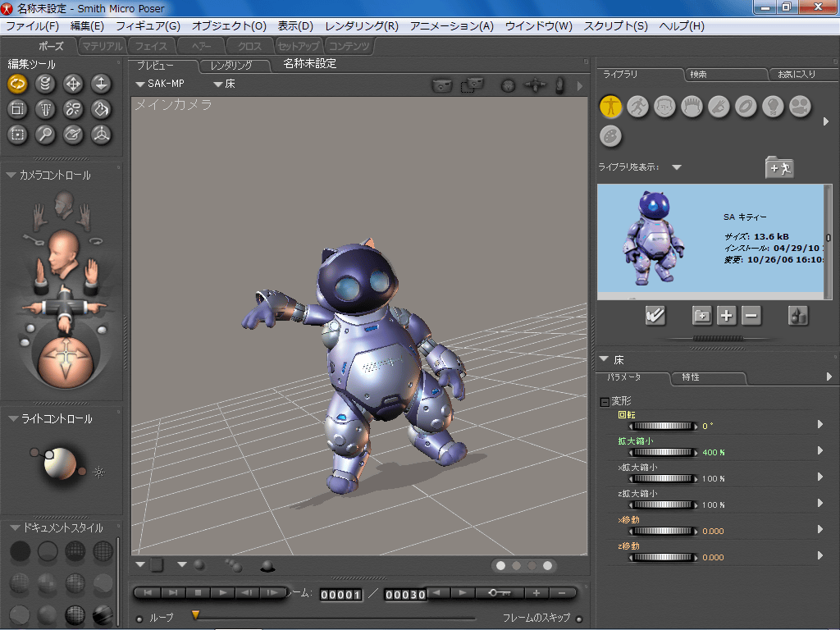Image resolution: width=840 pixels, height=630 pixels.
Task: Open the Materials palette library category
Action: click(x=610, y=136)
